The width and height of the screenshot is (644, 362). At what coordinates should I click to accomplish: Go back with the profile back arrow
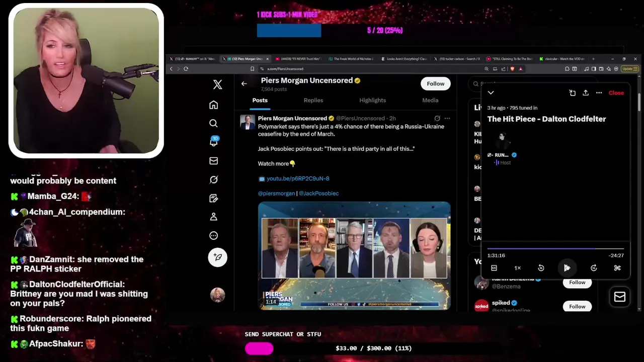coord(244,83)
